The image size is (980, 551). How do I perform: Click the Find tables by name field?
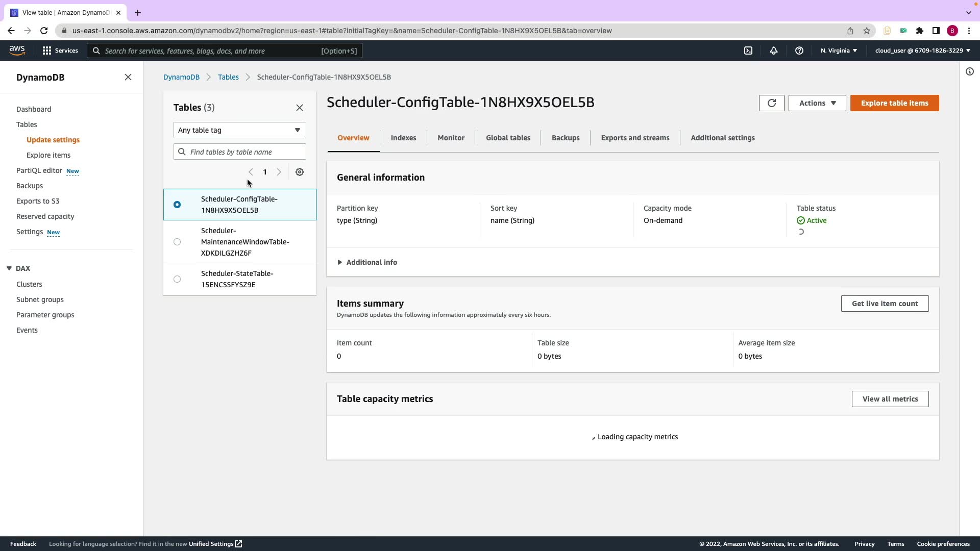(245, 152)
